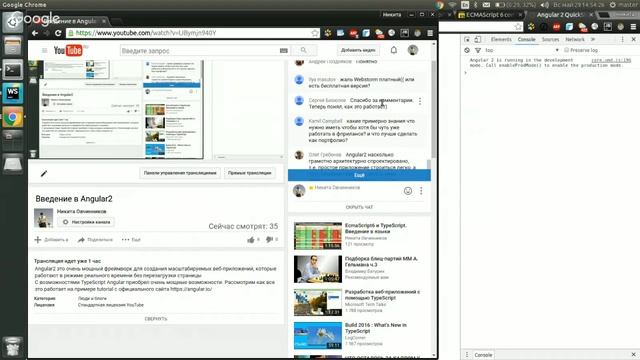This screenshot has width=640, height=360.
Task: Open 'EcmaScript6 и TypeScript' suggested video thumbnail
Action: coord(318,236)
